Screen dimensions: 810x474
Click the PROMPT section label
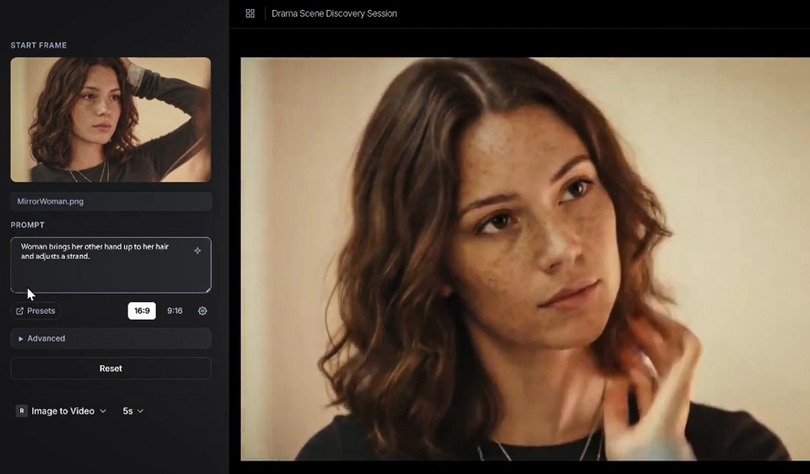click(28, 225)
